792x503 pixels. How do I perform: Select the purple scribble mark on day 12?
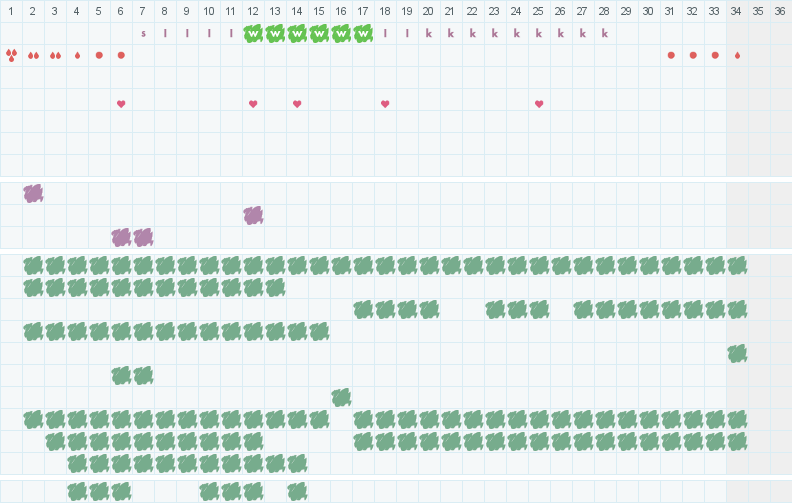[x=253, y=215]
